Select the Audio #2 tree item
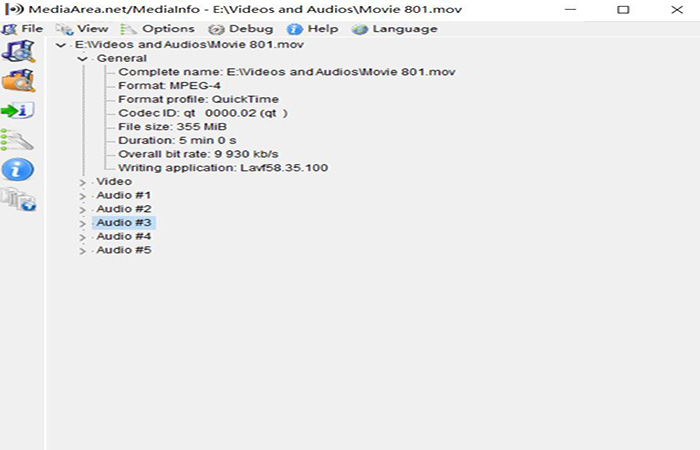This screenshot has width=700, height=450. pos(124,209)
